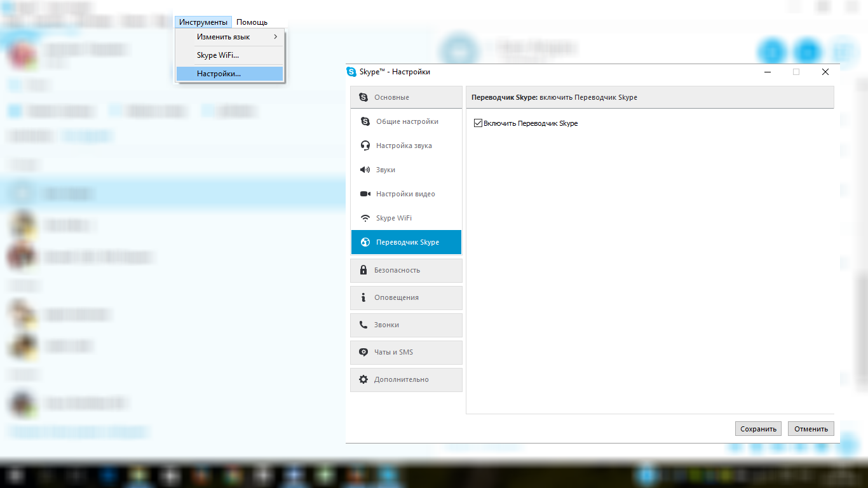This screenshot has width=868, height=488.
Task: Open the Основные settings section
Action: pos(406,97)
